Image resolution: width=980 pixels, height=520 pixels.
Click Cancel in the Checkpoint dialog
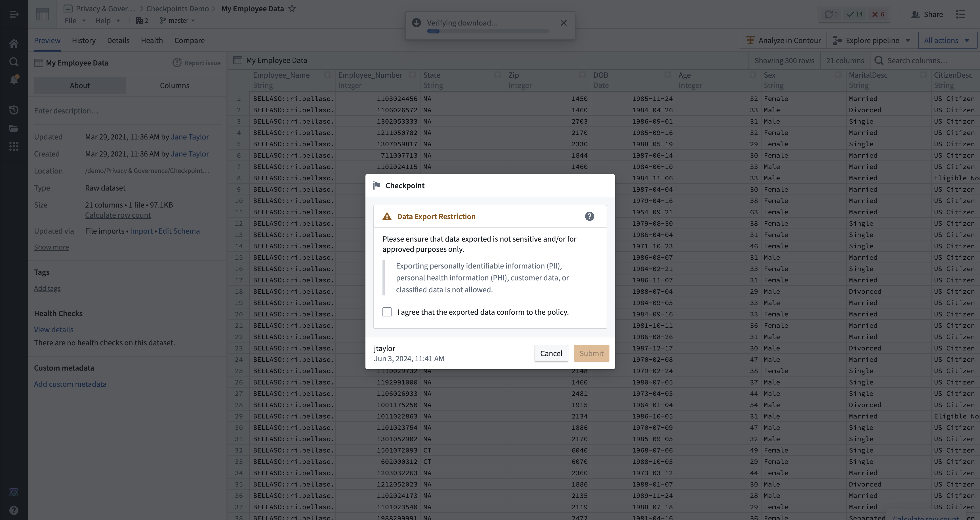[x=551, y=353]
